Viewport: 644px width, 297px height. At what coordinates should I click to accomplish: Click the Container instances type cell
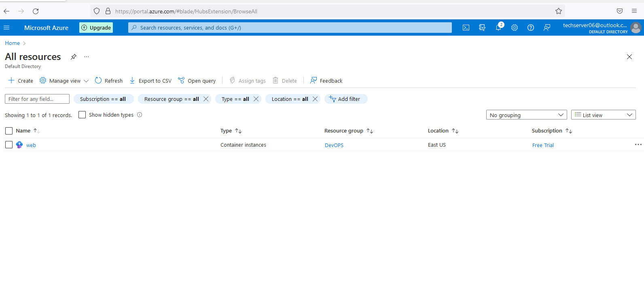243,145
